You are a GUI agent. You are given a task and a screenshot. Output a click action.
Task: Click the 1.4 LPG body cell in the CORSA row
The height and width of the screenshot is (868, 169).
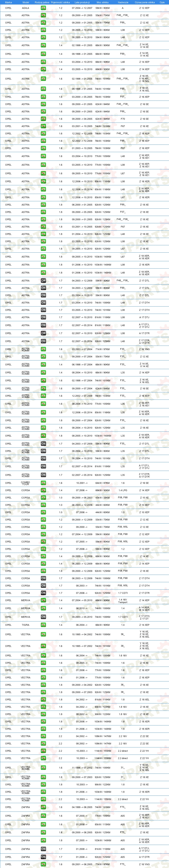[x=123, y=490]
